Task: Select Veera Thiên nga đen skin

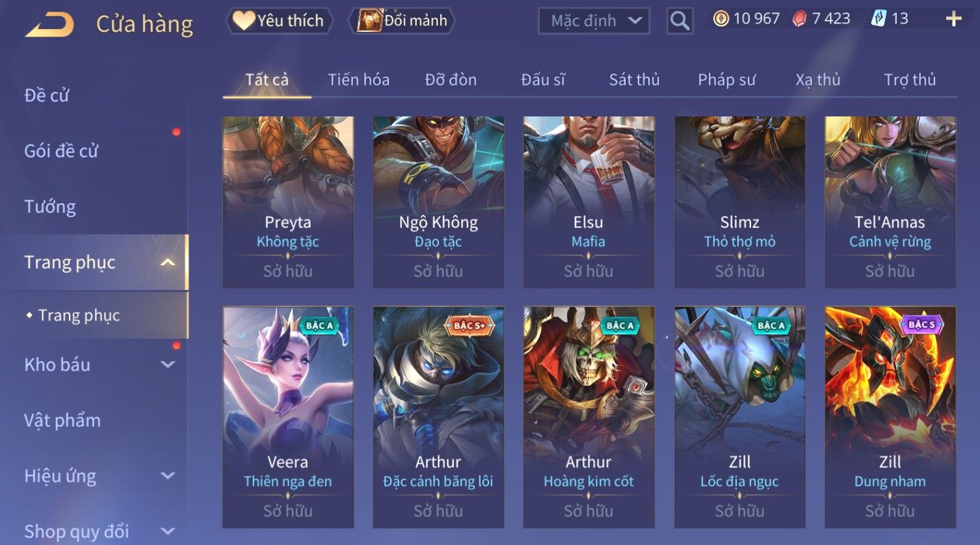Action: (288, 417)
